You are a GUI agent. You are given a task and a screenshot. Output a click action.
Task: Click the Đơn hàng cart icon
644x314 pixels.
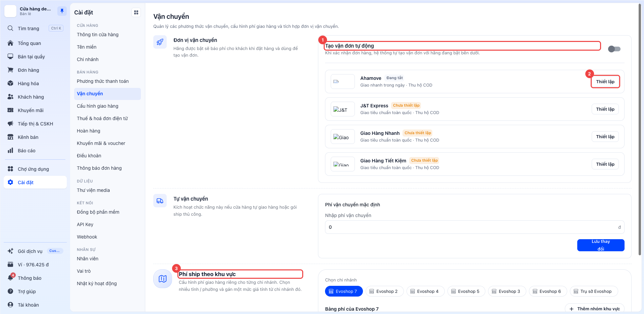tap(10, 70)
